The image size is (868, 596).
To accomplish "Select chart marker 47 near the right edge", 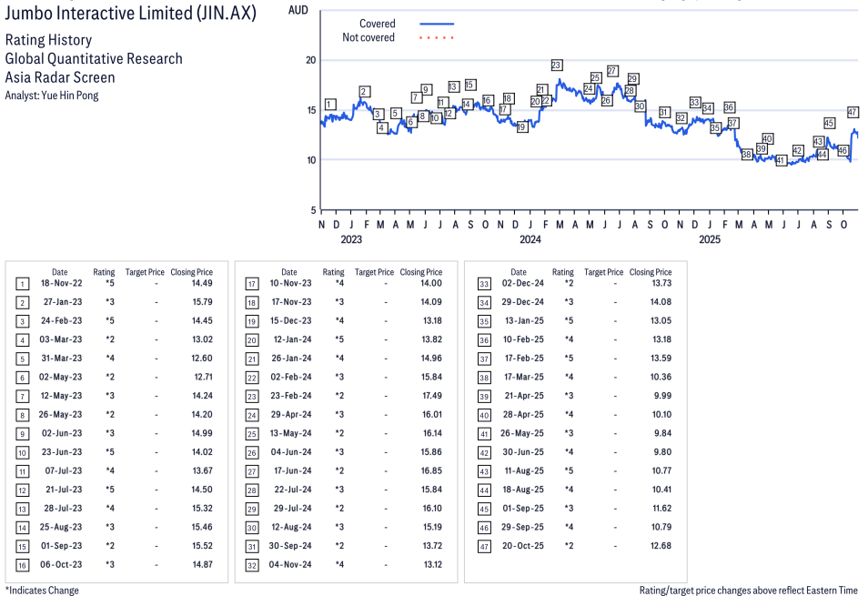I will 853,112.
